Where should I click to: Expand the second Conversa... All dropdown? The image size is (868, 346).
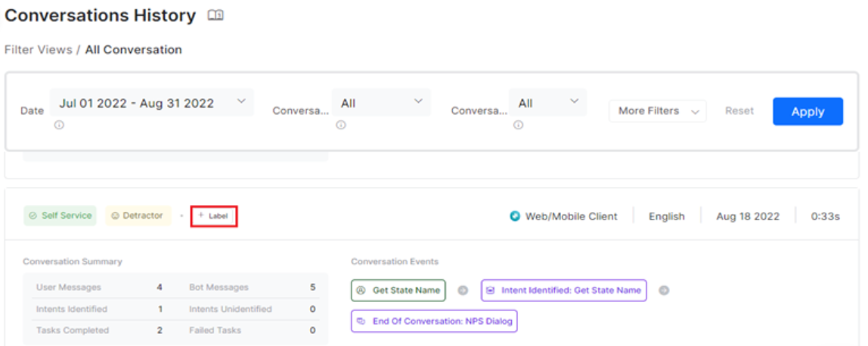tap(547, 103)
